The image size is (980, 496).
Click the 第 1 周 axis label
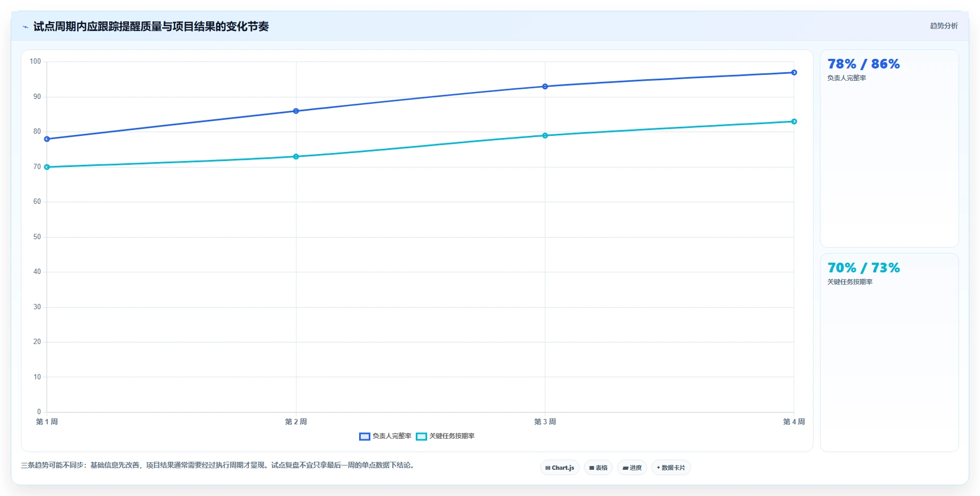pyautogui.click(x=47, y=422)
